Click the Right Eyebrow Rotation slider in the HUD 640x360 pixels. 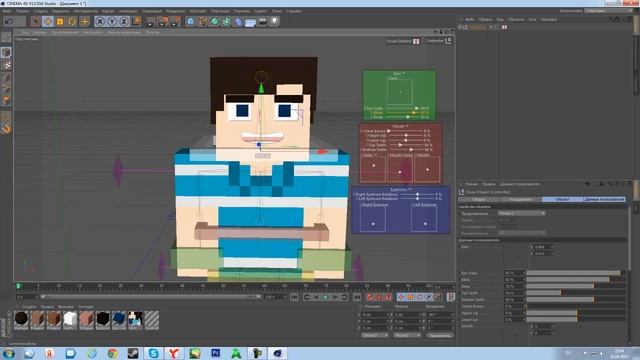[x=416, y=194]
